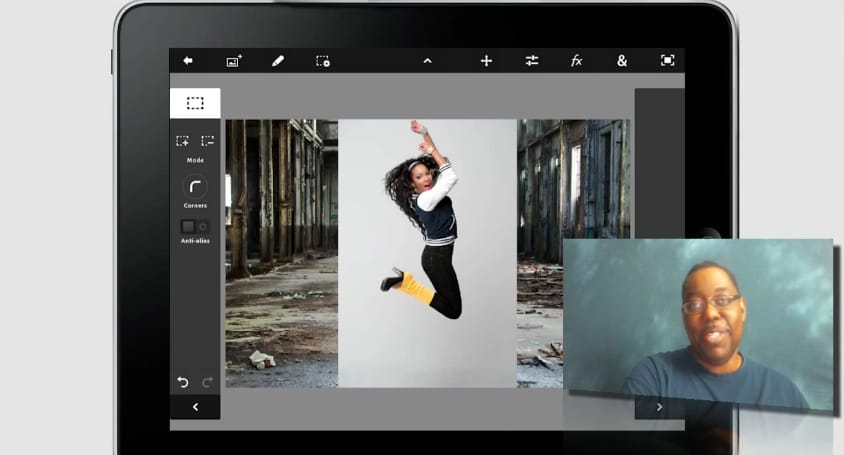Open the adjustments sliders icon
The width and height of the screenshot is (844, 455).
pyautogui.click(x=532, y=61)
